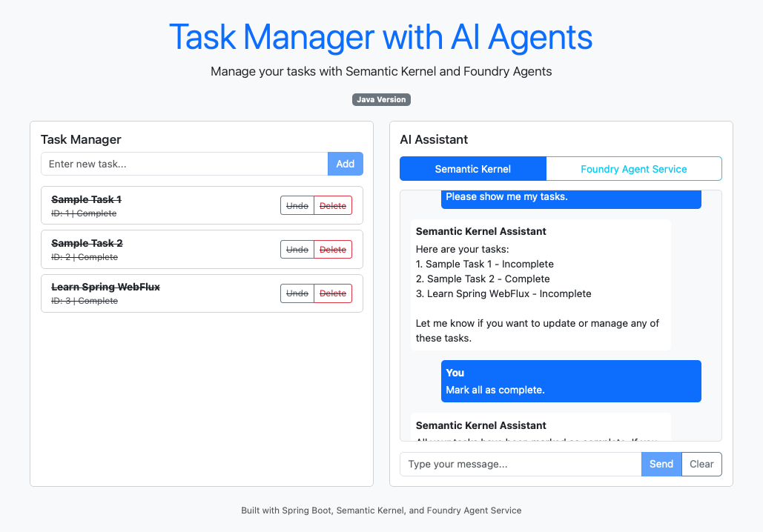Delete Sample Task 2 from the list
This screenshot has width=763, height=532.
coord(332,249)
